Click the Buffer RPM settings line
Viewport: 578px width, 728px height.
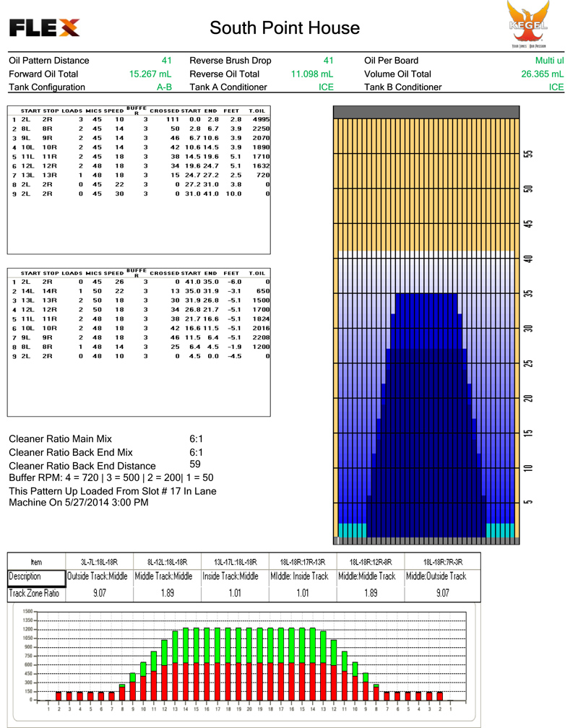[x=111, y=478]
